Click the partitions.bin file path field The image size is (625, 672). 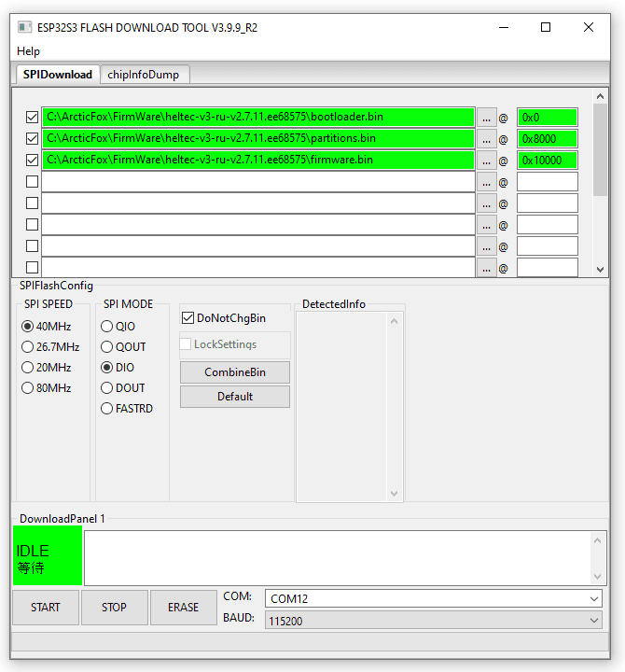[258, 138]
